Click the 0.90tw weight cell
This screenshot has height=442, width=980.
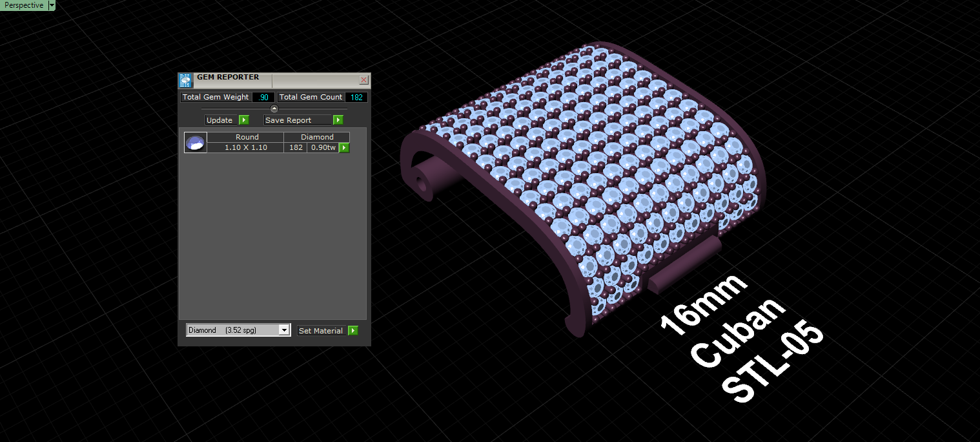pyautogui.click(x=323, y=148)
